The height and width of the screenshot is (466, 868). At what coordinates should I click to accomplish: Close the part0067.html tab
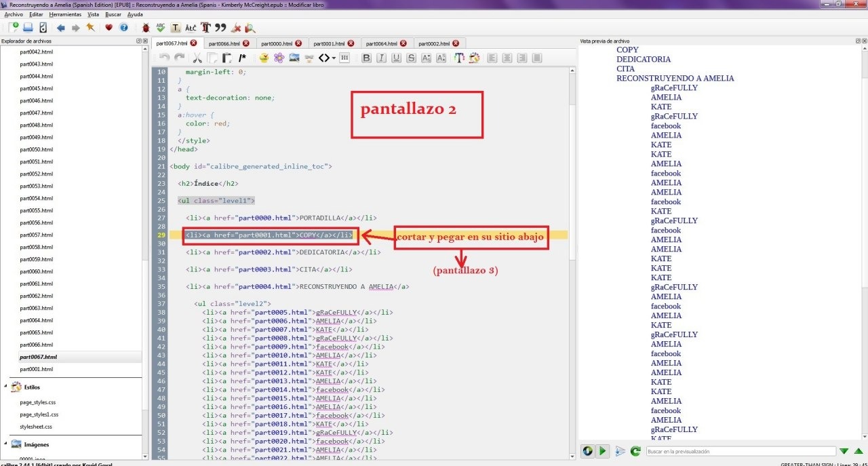point(194,43)
